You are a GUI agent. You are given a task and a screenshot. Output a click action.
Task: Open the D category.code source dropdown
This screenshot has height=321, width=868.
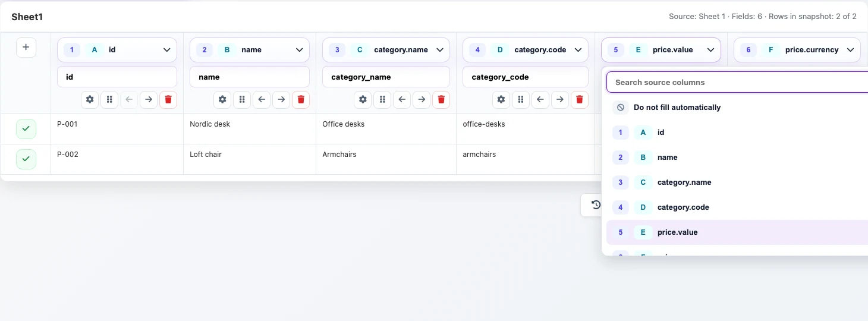526,50
